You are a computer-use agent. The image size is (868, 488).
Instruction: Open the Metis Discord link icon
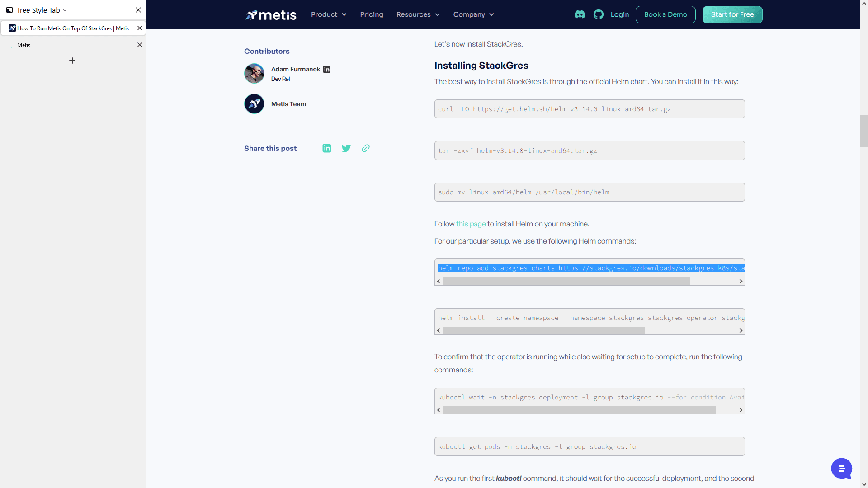pos(580,14)
